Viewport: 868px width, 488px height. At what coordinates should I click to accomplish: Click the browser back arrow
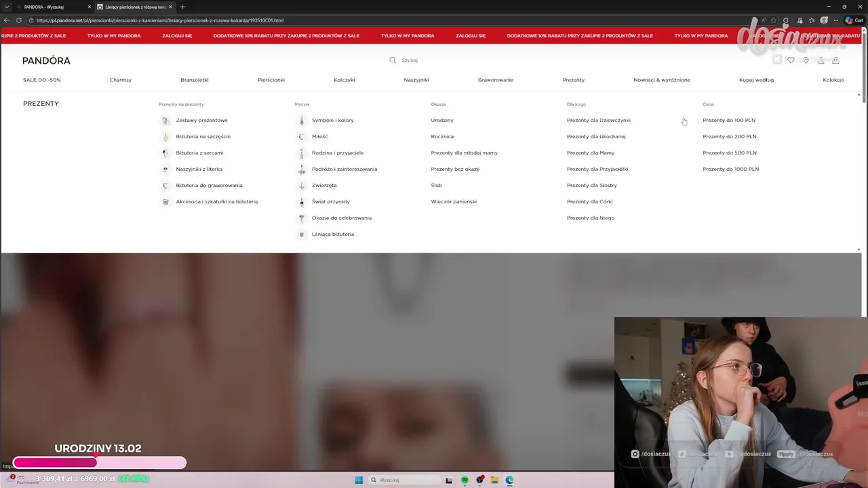(7, 20)
